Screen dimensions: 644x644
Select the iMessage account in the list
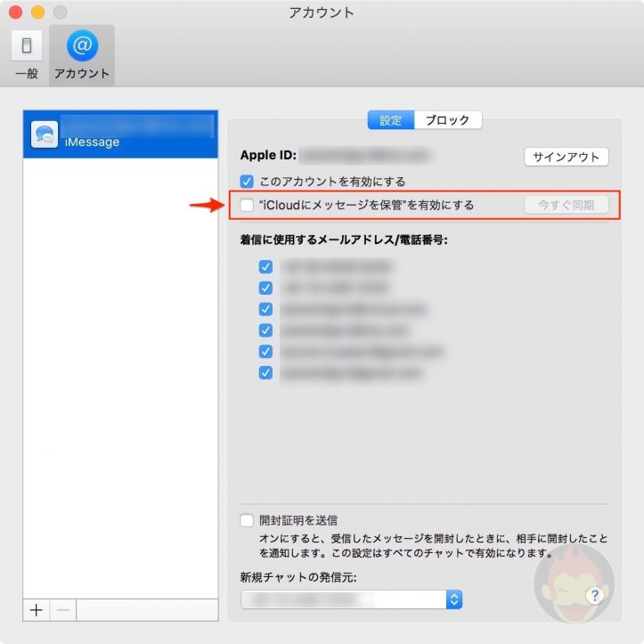[x=120, y=135]
